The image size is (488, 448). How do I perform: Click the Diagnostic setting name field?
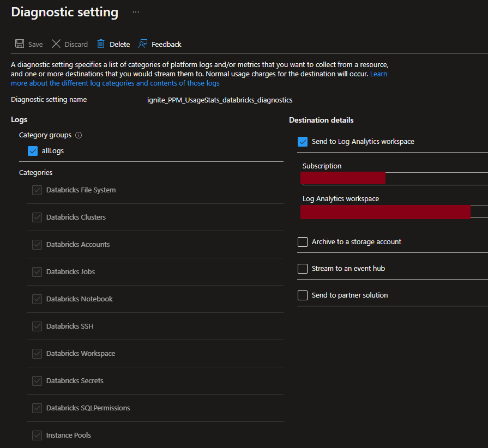pos(220,100)
